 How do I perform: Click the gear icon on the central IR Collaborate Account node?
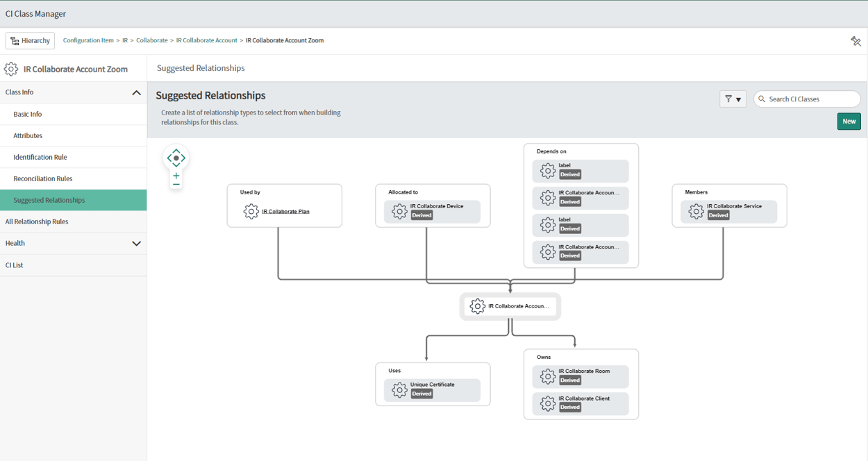point(477,305)
